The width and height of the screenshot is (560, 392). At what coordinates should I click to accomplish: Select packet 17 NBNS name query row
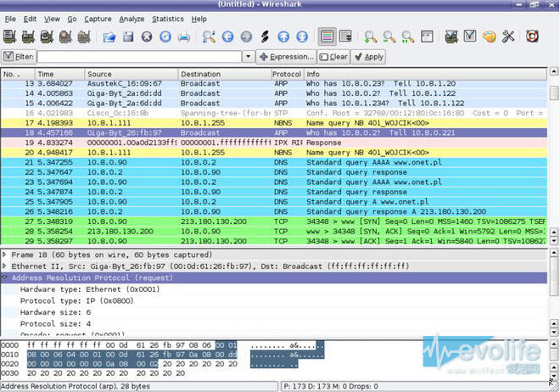(274, 123)
